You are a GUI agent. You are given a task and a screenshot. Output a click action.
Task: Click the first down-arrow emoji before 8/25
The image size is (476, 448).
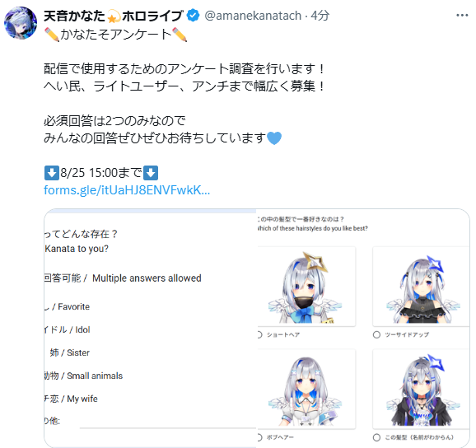pos(52,173)
